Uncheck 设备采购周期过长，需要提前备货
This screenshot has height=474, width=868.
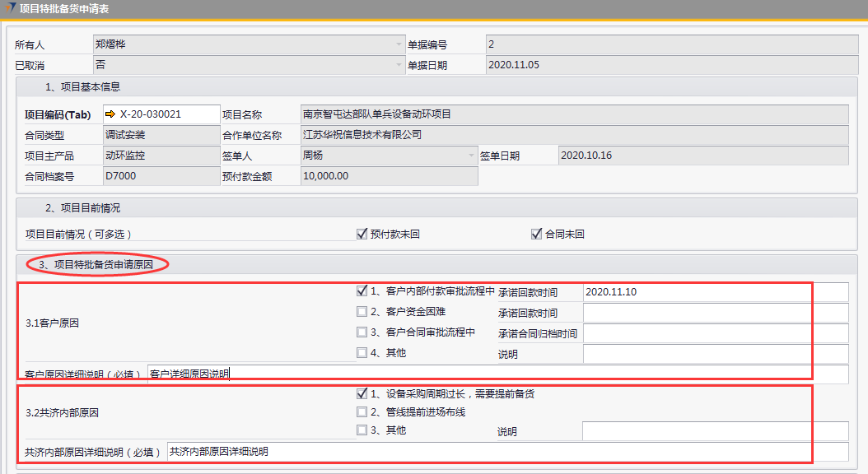click(x=362, y=393)
